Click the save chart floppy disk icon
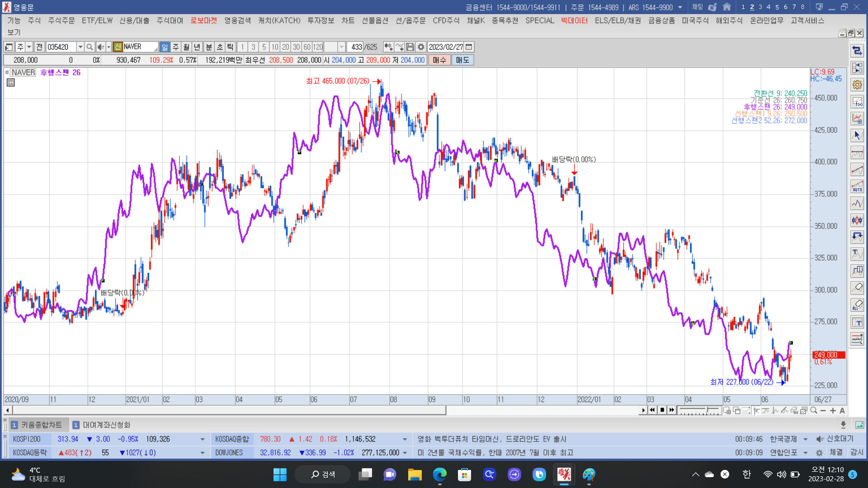 pos(410,47)
